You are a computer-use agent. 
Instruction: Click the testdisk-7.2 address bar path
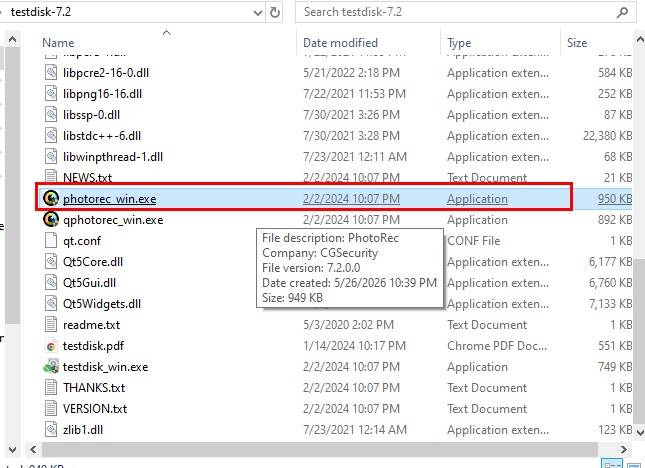click(41, 12)
